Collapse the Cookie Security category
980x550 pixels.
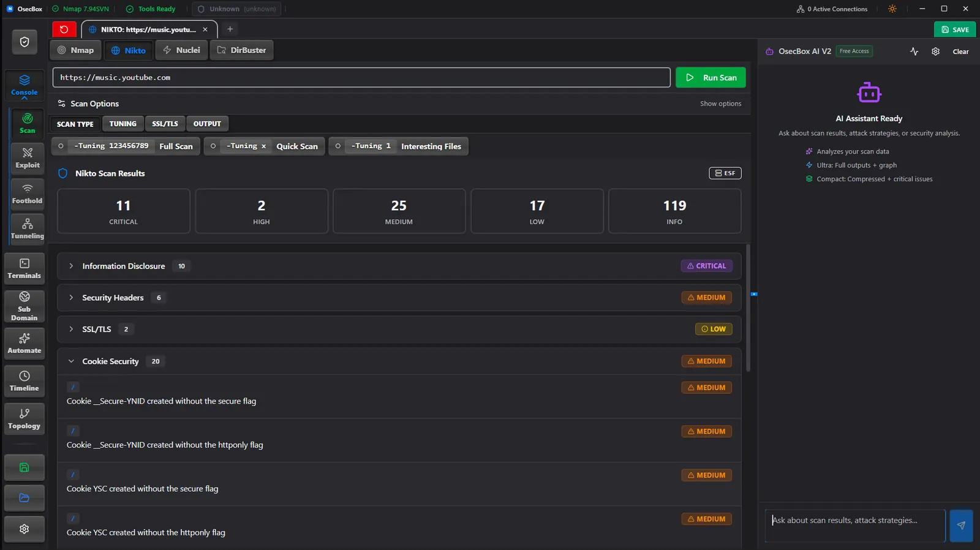tap(399, 361)
